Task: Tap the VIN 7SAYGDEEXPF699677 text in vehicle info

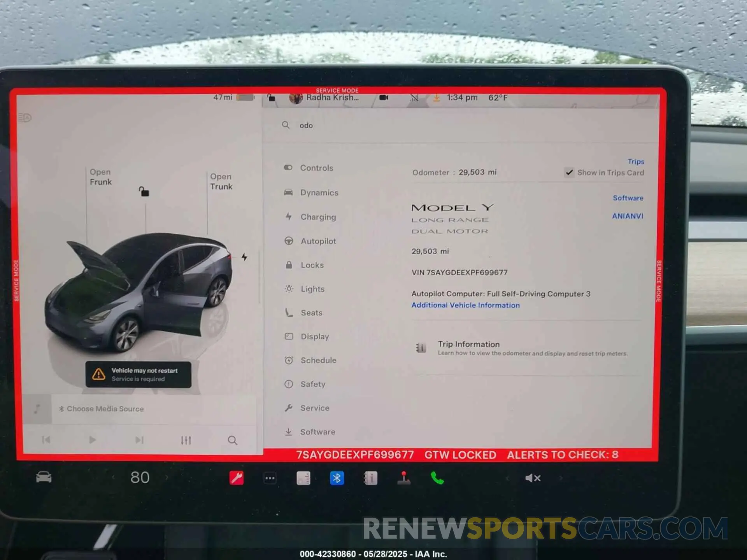Action: pos(459,273)
